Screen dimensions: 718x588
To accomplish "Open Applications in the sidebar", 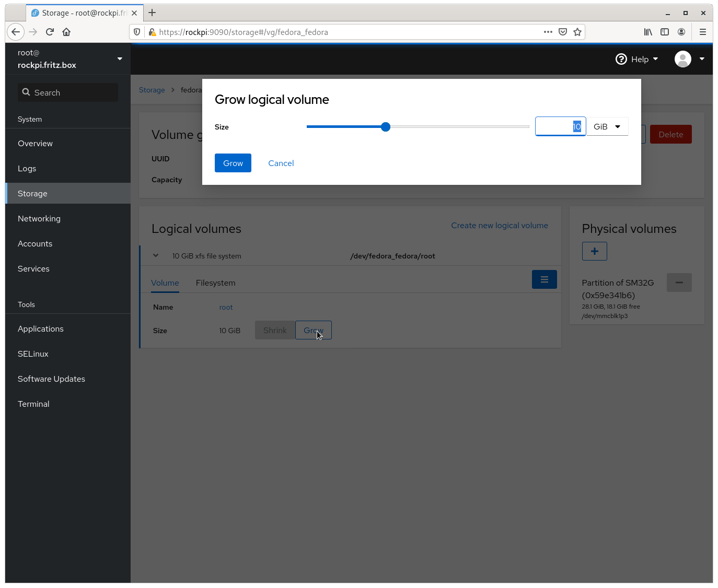I will pos(68,328).
